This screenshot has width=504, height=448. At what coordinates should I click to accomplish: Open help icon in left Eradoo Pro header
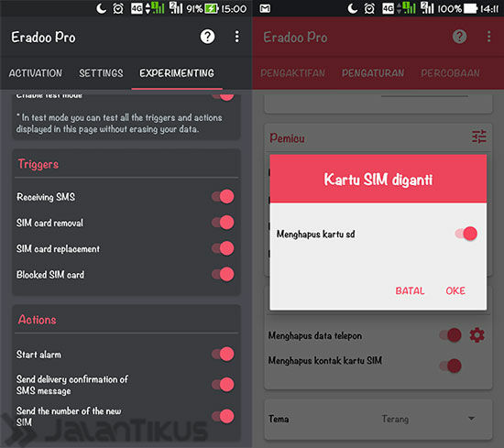(x=207, y=37)
